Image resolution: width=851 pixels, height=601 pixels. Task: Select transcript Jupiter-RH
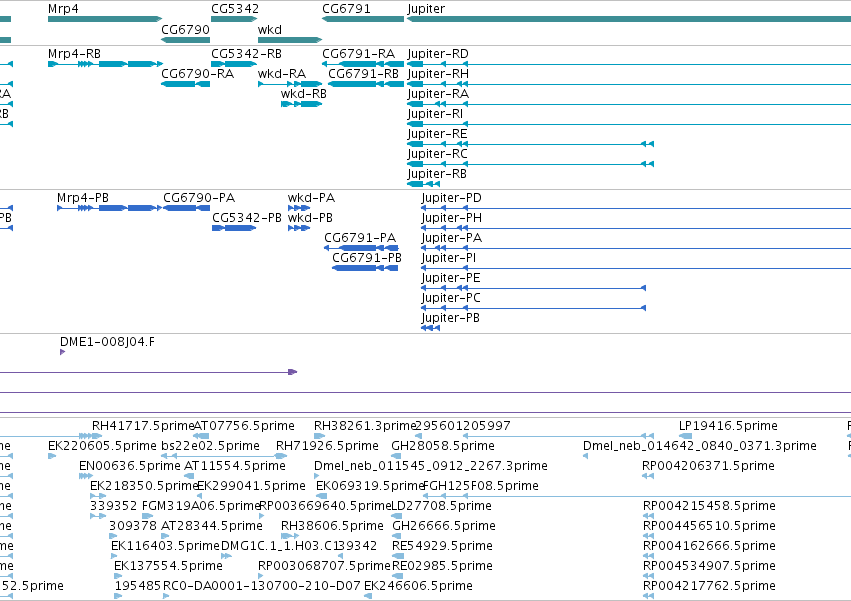coord(438,74)
